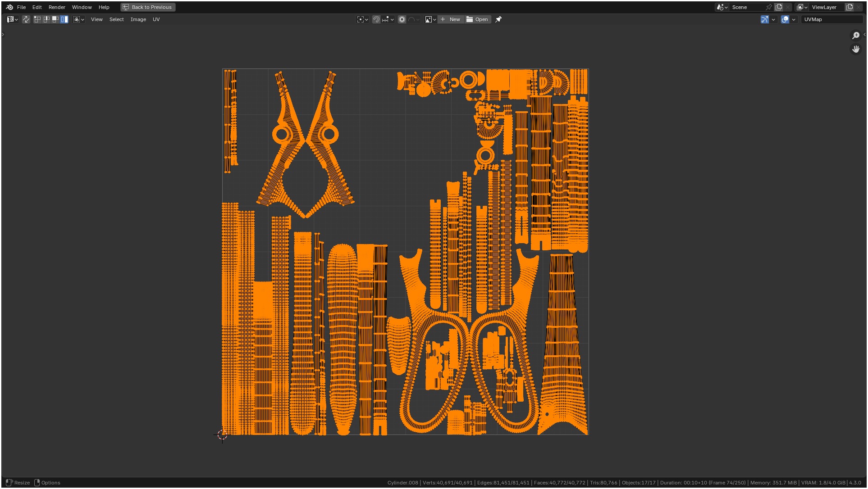Open the editor type dropdown
This screenshot has width=868, height=489.
pos(12,19)
